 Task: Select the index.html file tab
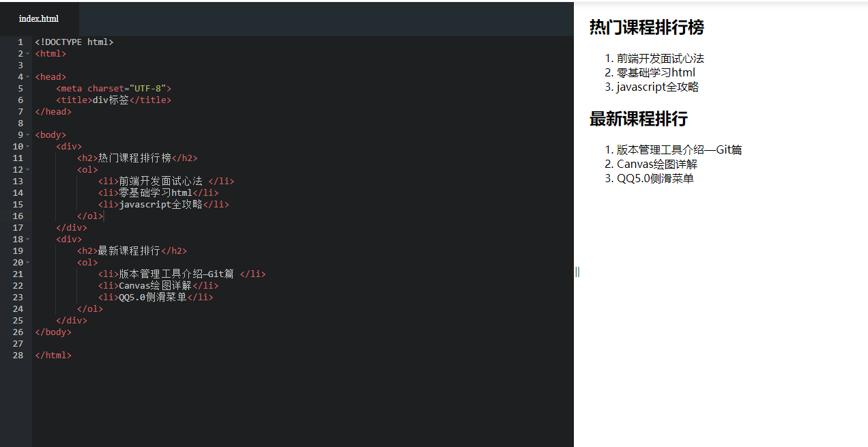point(39,18)
